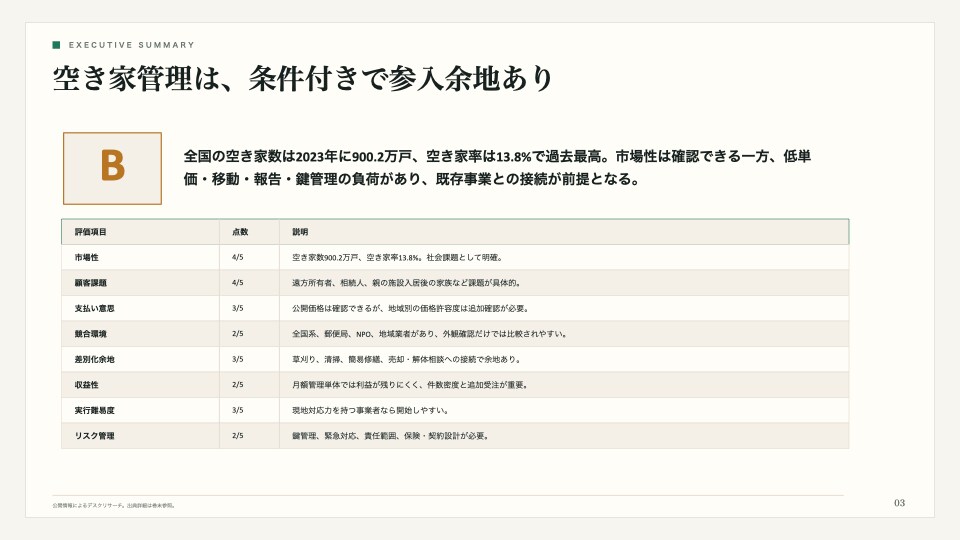Click the description starting '遠方所有者、相続人'
The width and height of the screenshot is (960, 540).
click(x=407, y=283)
